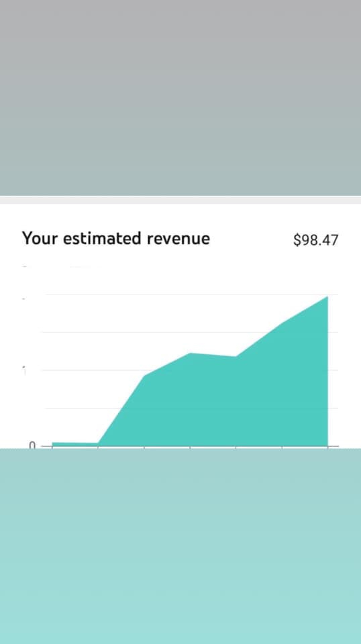The image size is (361, 644).
Task: Tap the flat near-zero segment starting the chart
Action: (x=74, y=443)
